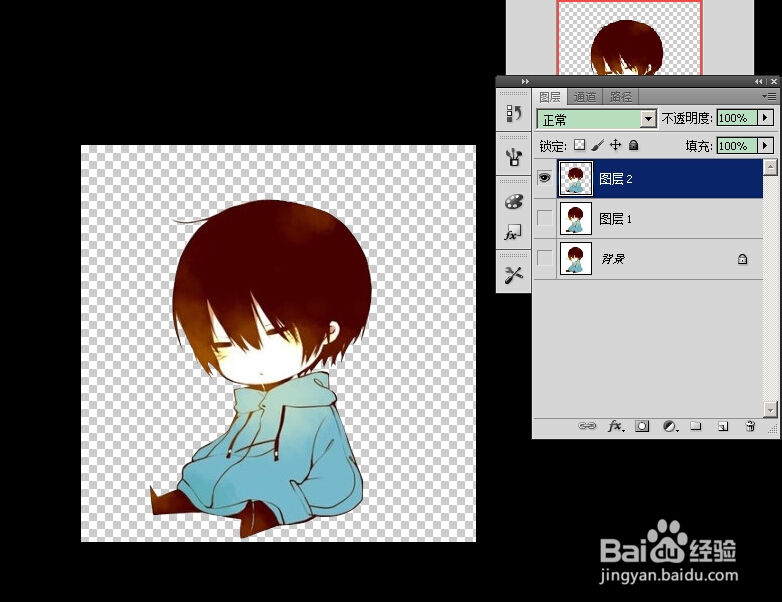Viewport: 782px width, 602px height.
Task: Open the Brush presets panel icon
Action: pyautogui.click(x=514, y=157)
